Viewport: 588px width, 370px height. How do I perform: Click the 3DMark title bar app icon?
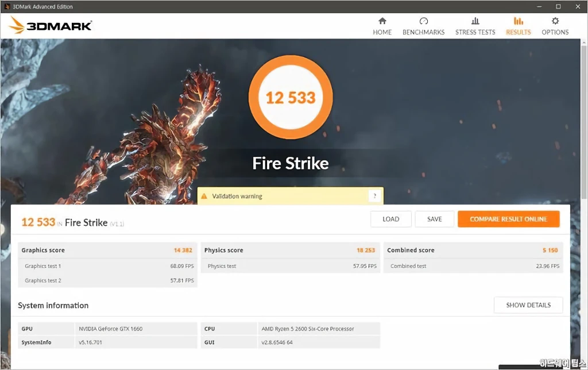(7, 6)
